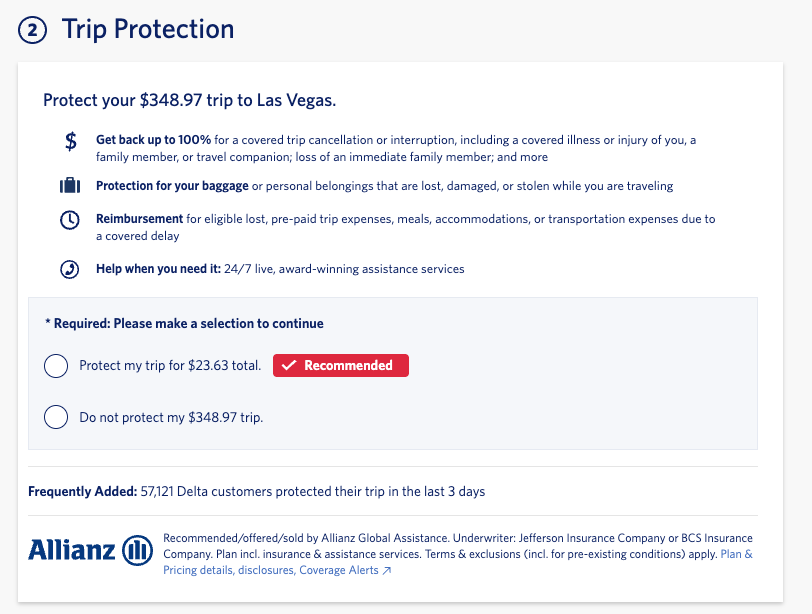
Task: Choose Do not protect my trip option
Action: pos(56,417)
